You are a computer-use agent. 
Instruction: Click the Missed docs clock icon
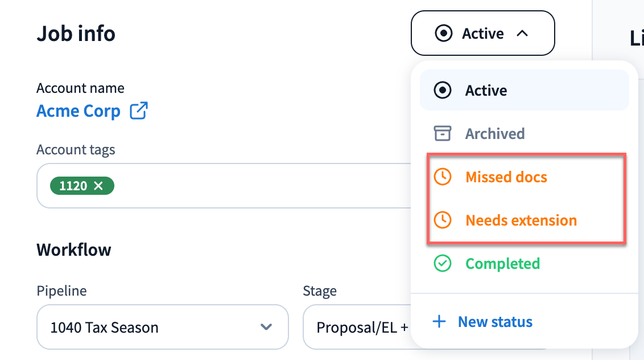tap(443, 177)
